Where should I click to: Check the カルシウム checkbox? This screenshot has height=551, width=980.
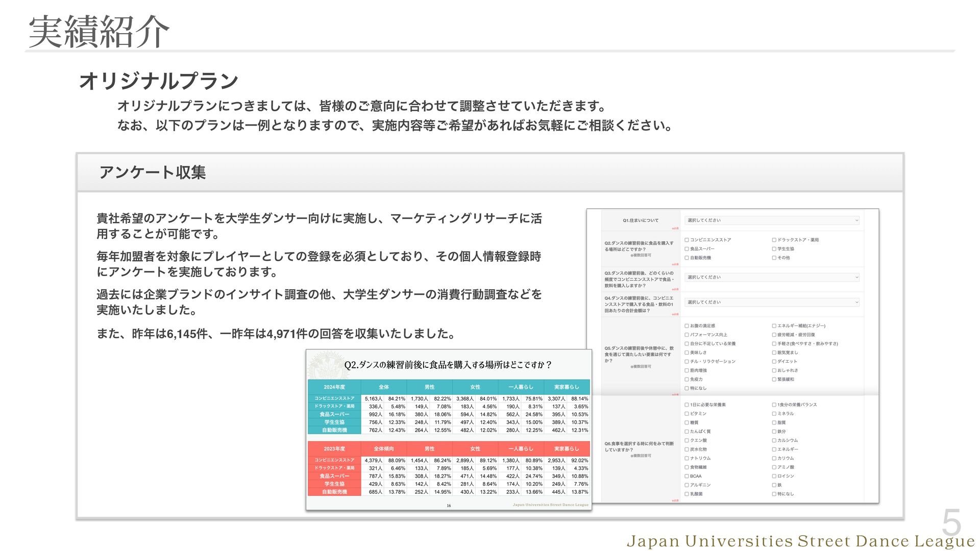774,441
